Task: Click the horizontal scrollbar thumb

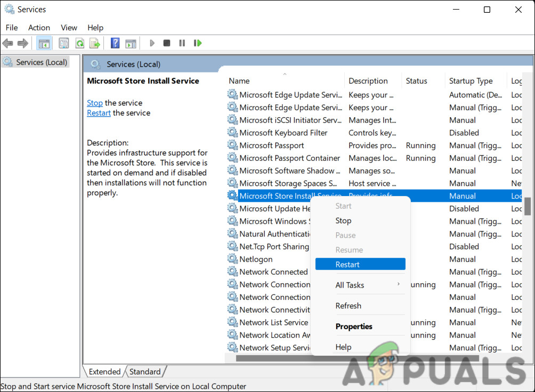Action: 357,358
